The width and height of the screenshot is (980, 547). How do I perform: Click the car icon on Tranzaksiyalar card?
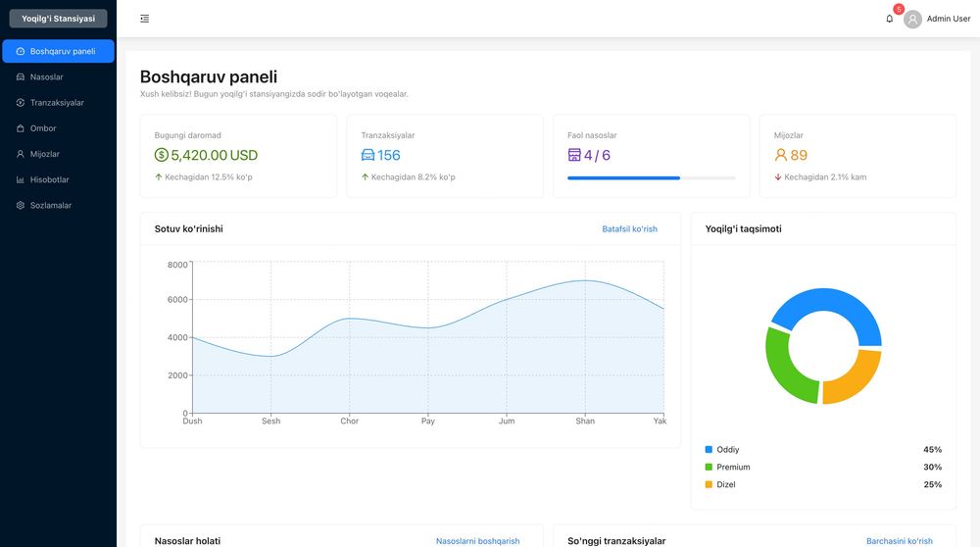(368, 155)
